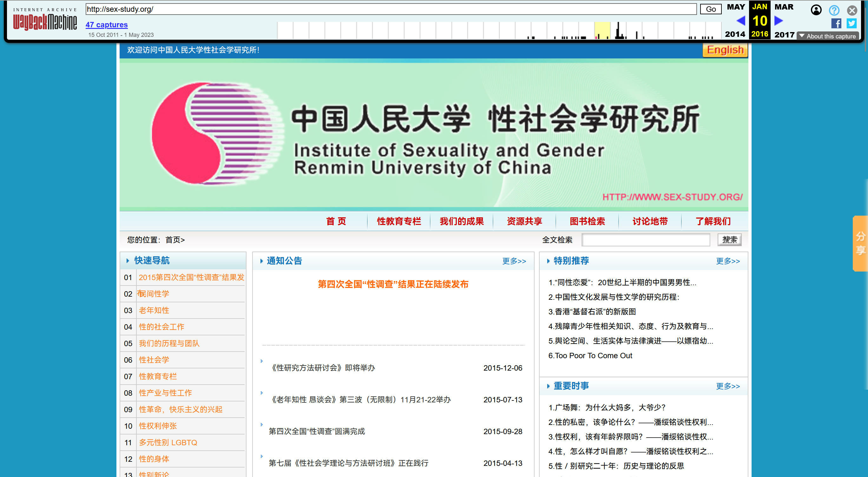The width and height of the screenshot is (868, 477).
Task: Click the Wayback Machine logo
Action: pos(45,20)
